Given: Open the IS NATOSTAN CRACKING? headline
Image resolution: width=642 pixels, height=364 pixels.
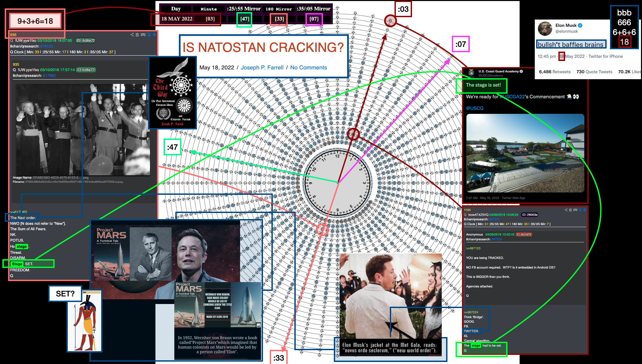Looking at the screenshot, I should coord(263,48).
